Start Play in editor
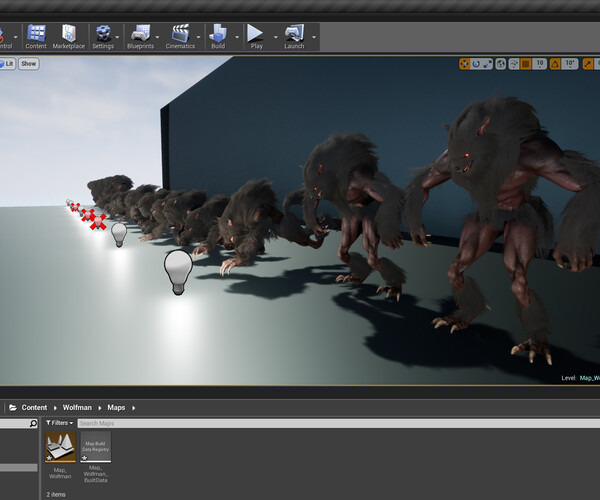 click(256, 37)
